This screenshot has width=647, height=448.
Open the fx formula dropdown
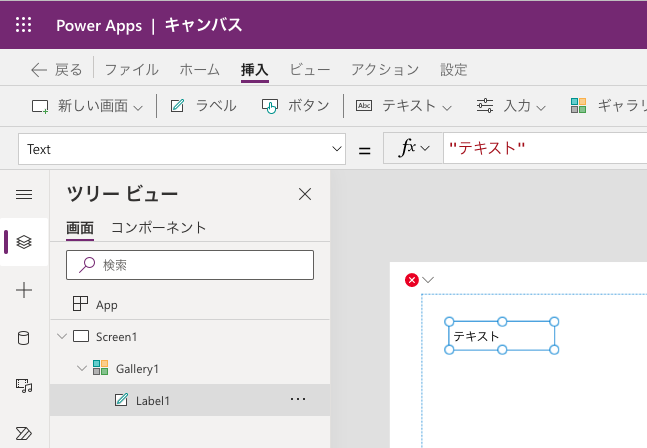click(413, 148)
